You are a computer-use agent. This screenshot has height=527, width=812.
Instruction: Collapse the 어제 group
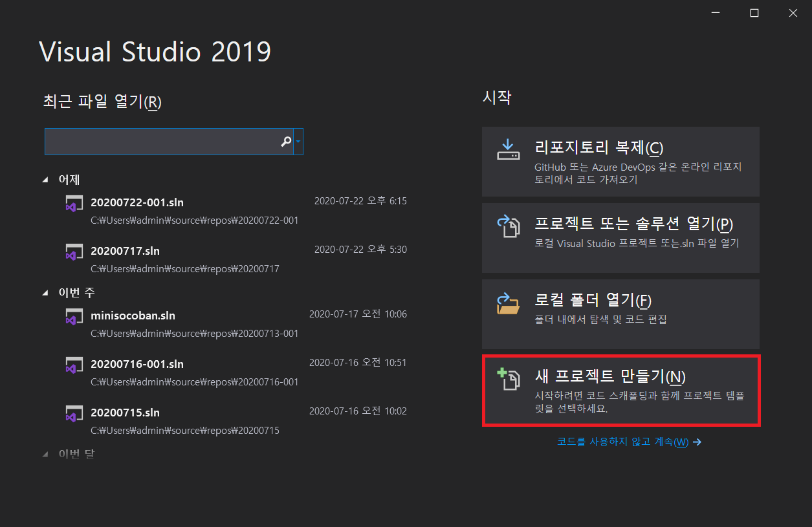pos(45,180)
